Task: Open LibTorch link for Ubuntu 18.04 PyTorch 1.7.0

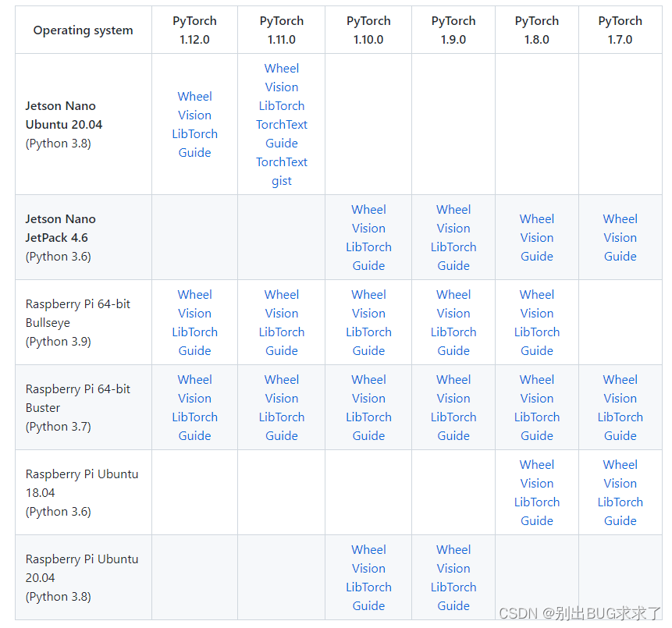Action: click(620, 502)
